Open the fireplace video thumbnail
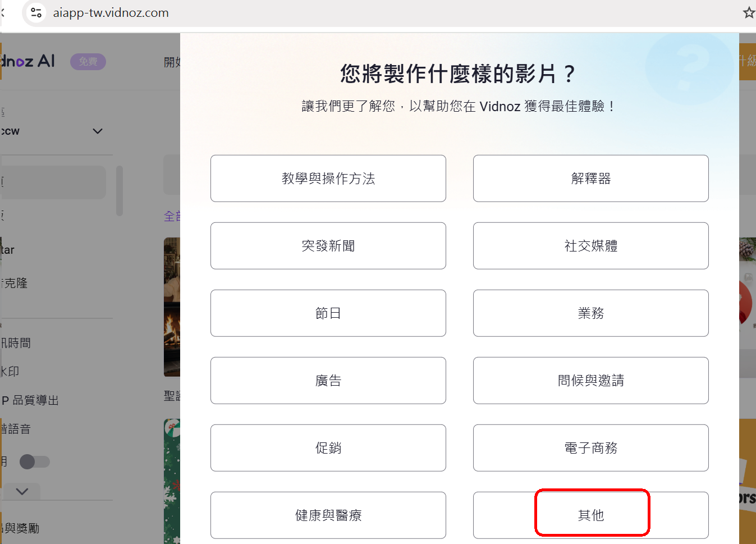 click(172, 307)
